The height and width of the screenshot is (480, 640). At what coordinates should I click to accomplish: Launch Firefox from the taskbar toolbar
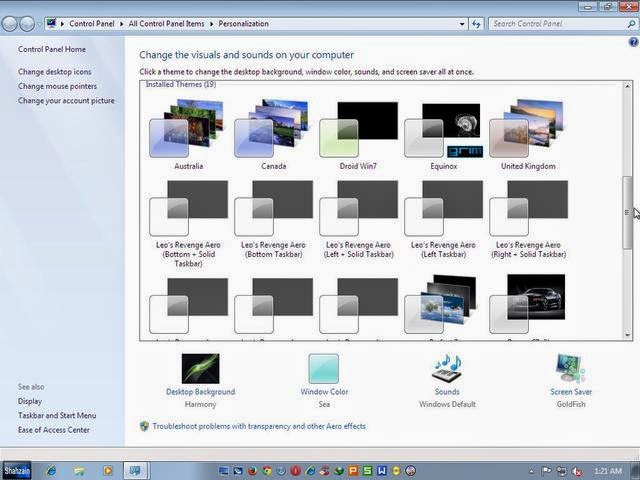click(x=252, y=471)
